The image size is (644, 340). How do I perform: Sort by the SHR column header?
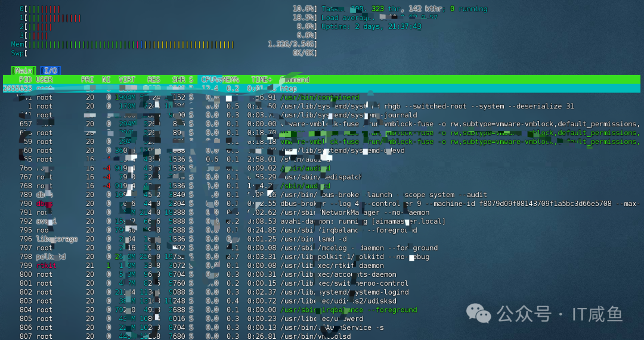tap(179, 80)
